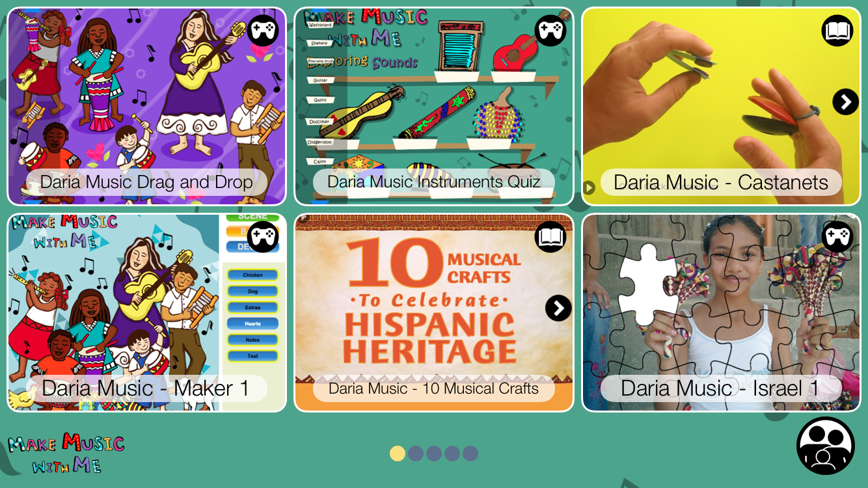This screenshot has height=488, width=868.
Task: Open Daria Music Instruments Quiz label
Action: [434, 182]
